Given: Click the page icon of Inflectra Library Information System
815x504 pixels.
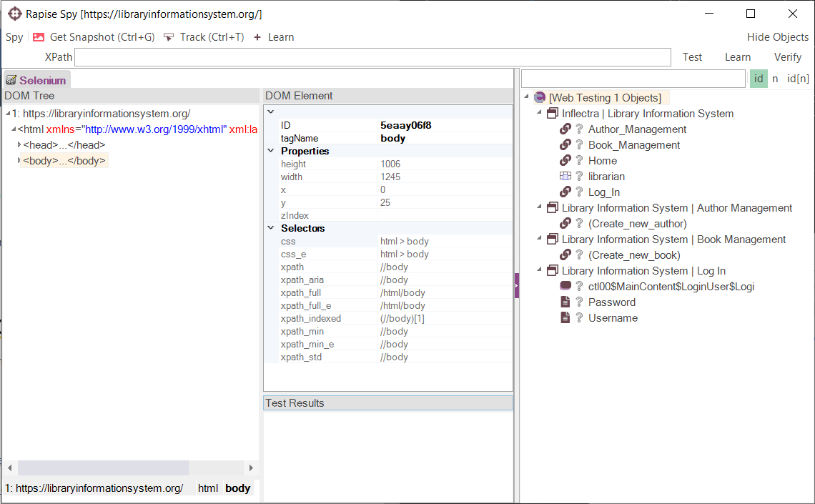Looking at the screenshot, I should click(x=553, y=113).
